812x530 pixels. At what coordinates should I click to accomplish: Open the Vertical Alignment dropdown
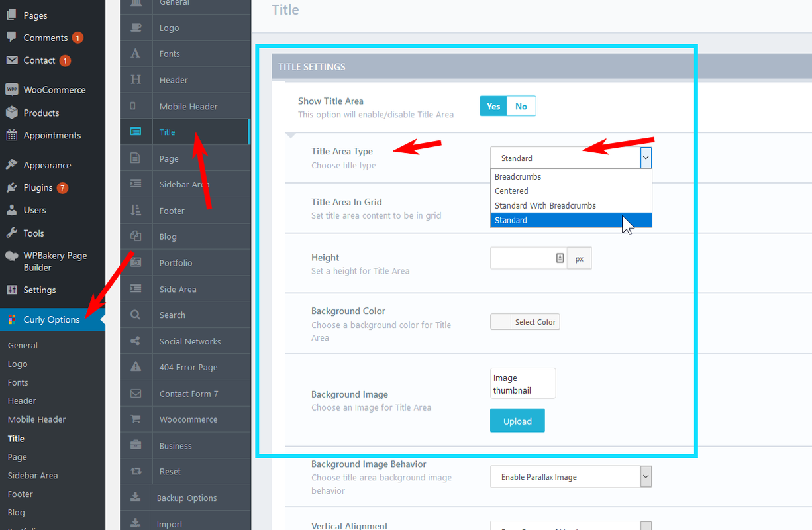(x=571, y=526)
